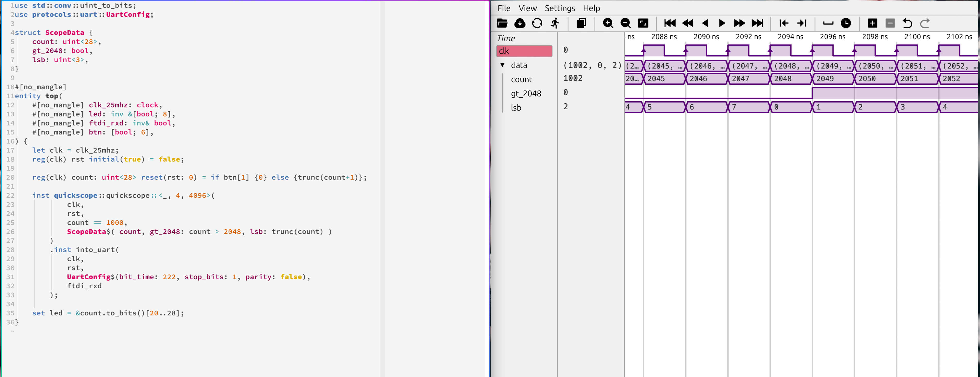Click the open file folder icon
The height and width of the screenshot is (377, 980).
coord(502,23)
